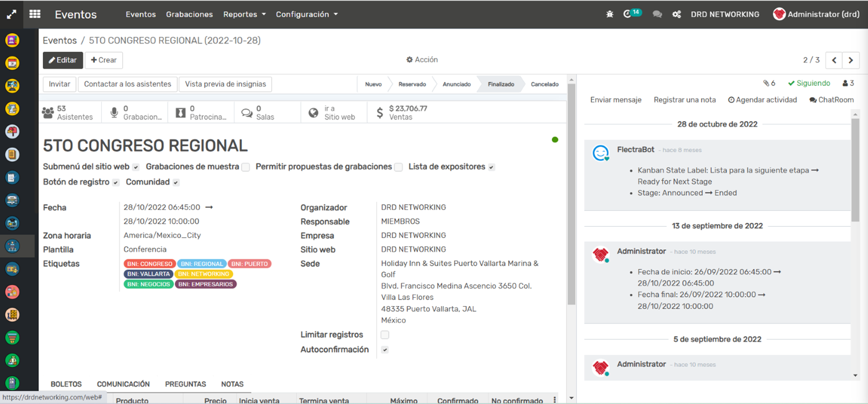Go to previous record with left arrow
This screenshot has width=868, height=404.
tap(834, 60)
